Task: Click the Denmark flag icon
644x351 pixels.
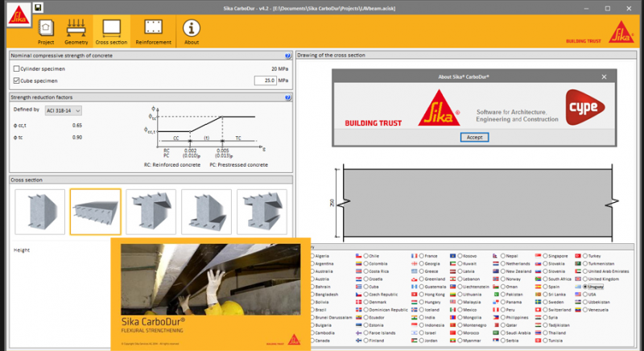Action: pyautogui.click(x=358, y=302)
